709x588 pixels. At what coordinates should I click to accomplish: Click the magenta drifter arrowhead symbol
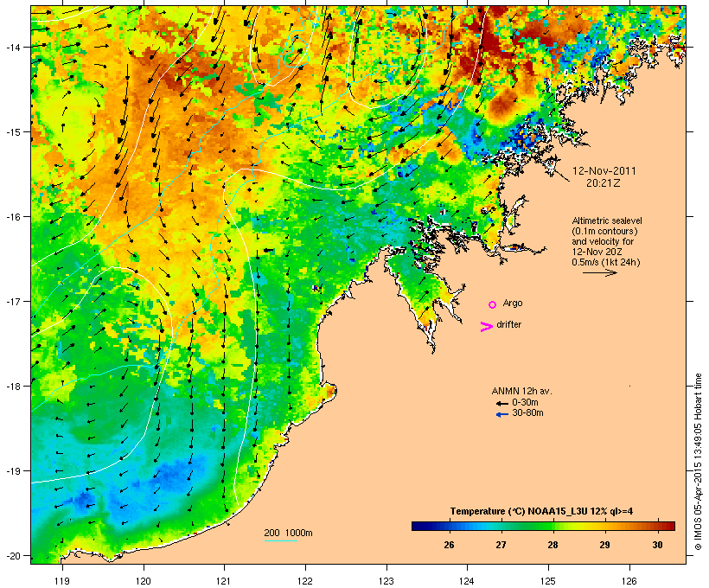(x=486, y=327)
